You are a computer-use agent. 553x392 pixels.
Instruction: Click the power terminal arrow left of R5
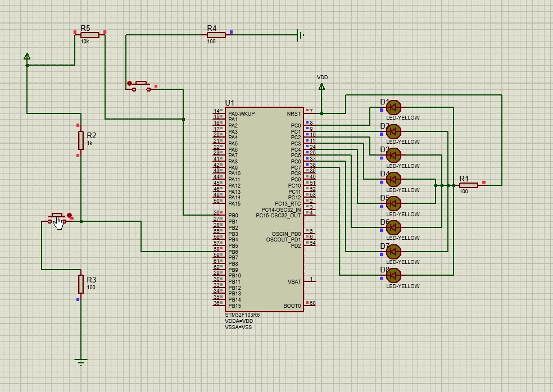point(27,56)
